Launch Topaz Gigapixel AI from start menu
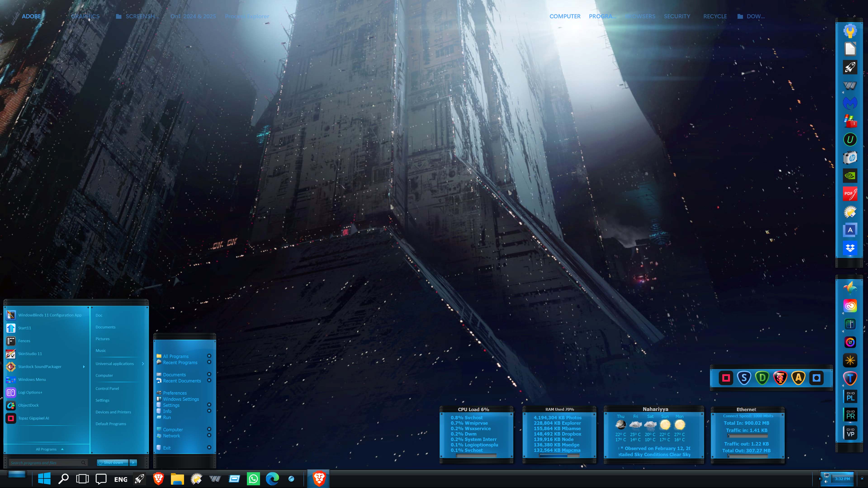Image resolution: width=868 pixels, height=488 pixels. pos(33,418)
